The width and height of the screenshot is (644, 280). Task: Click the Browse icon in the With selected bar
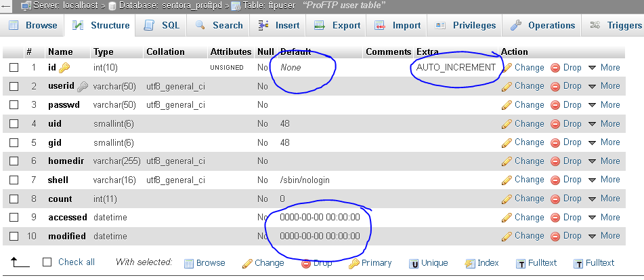point(188,264)
